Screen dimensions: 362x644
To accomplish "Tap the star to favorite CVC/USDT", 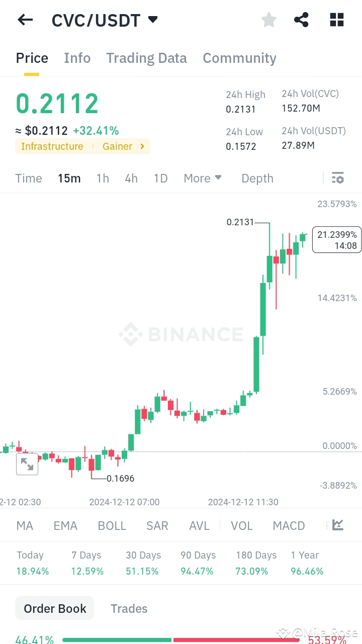I will tap(268, 20).
